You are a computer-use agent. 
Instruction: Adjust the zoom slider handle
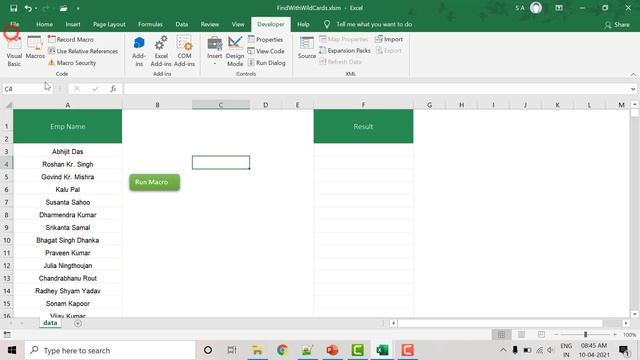[x=585, y=335]
